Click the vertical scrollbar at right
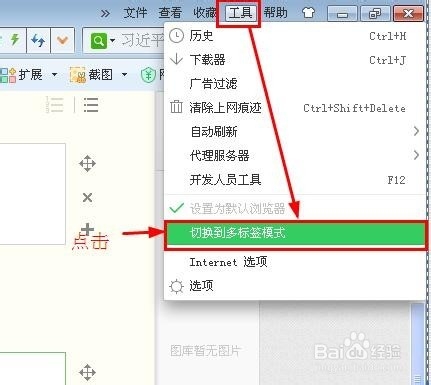This screenshot has height=385, width=431. tap(417, 343)
